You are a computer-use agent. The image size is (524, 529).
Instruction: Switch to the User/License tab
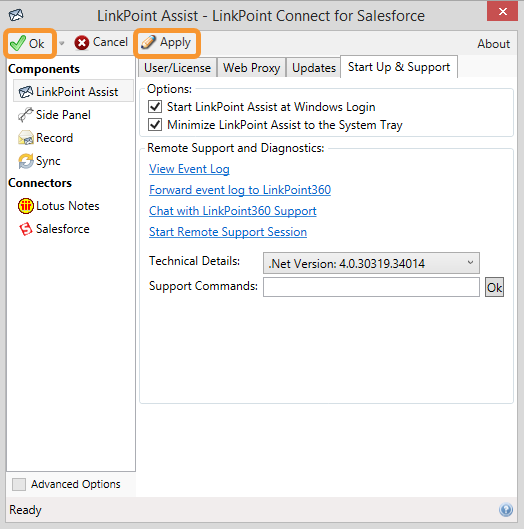[x=177, y=68]
